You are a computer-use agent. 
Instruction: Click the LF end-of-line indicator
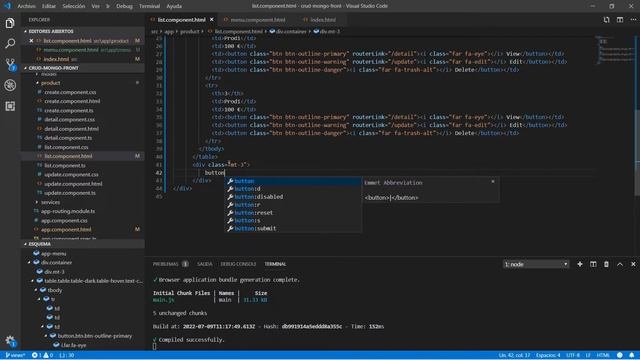tap(588, 355)
